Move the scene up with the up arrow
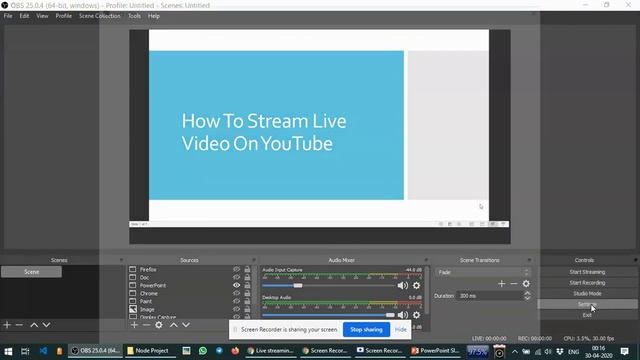The image size is (640, 360). [x=34, y=325]
